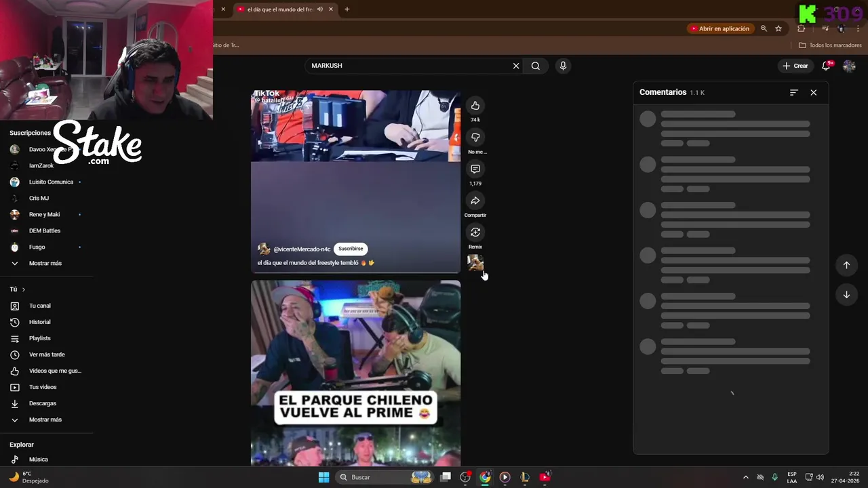Start voice search with microphone icon
The image size is (868, 488).
(x=563, y=66)
